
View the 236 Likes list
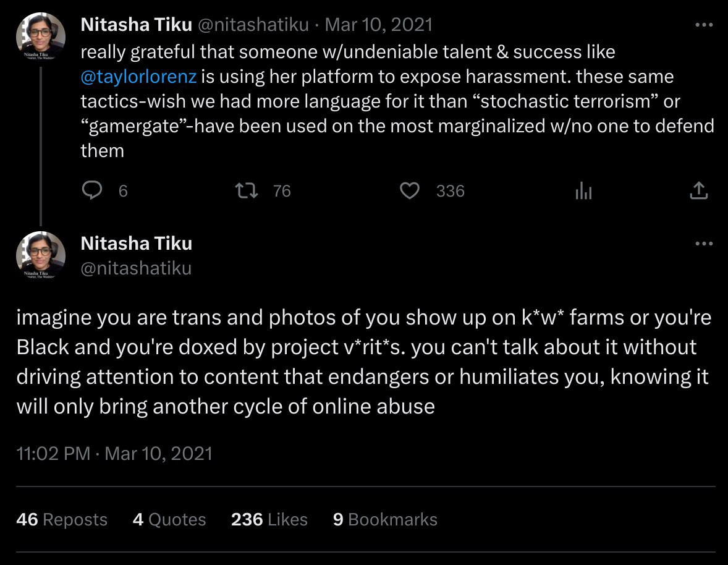269,520
